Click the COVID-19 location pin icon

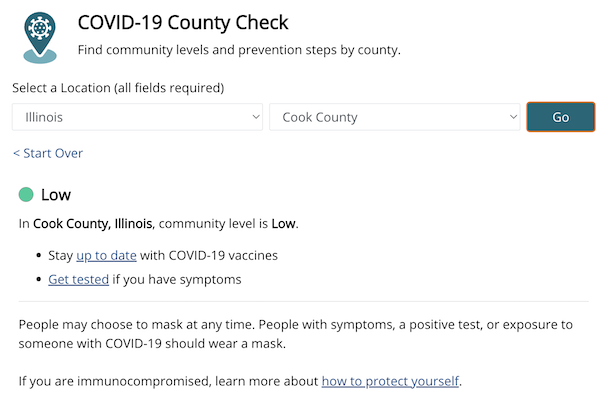(40, 38)
